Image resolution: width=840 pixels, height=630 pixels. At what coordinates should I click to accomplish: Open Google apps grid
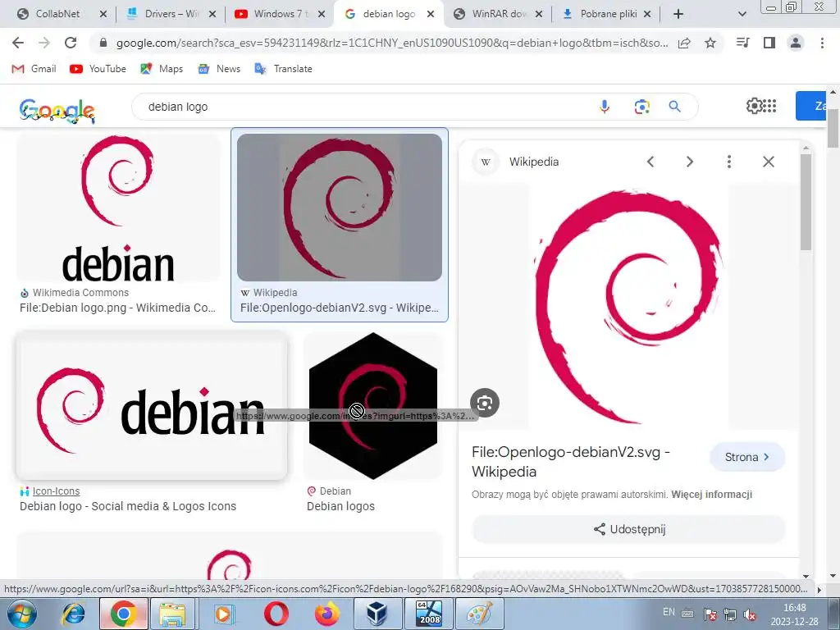(x=769, y=106)
